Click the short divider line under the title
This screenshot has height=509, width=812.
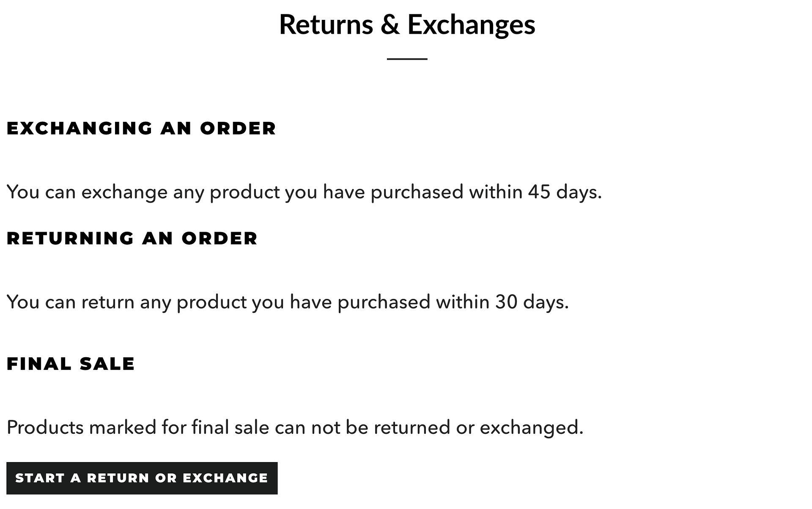[x=407, y=59]
